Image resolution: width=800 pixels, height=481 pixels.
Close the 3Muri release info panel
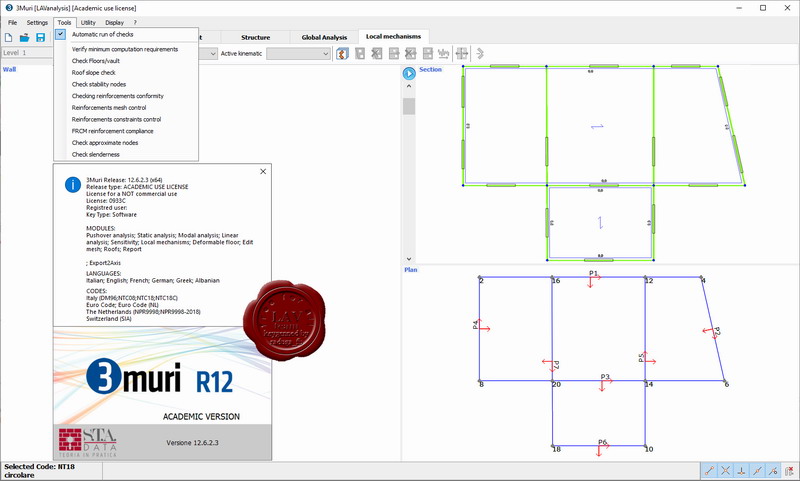(263, 172)
